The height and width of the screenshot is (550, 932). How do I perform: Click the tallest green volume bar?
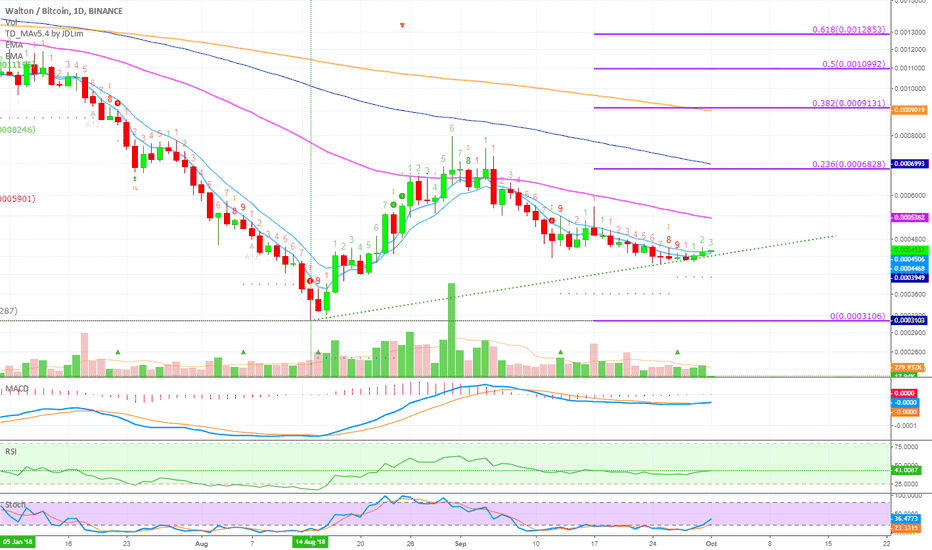[x=451, y=330]
